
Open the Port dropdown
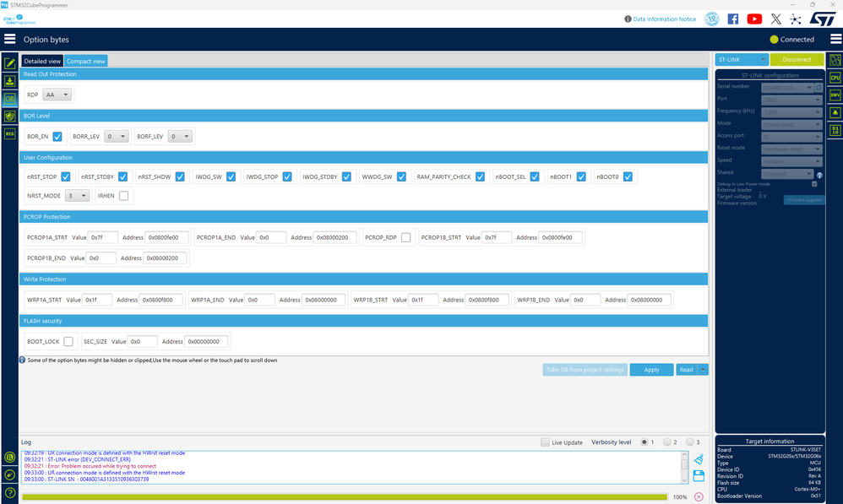tap(792, 100)
